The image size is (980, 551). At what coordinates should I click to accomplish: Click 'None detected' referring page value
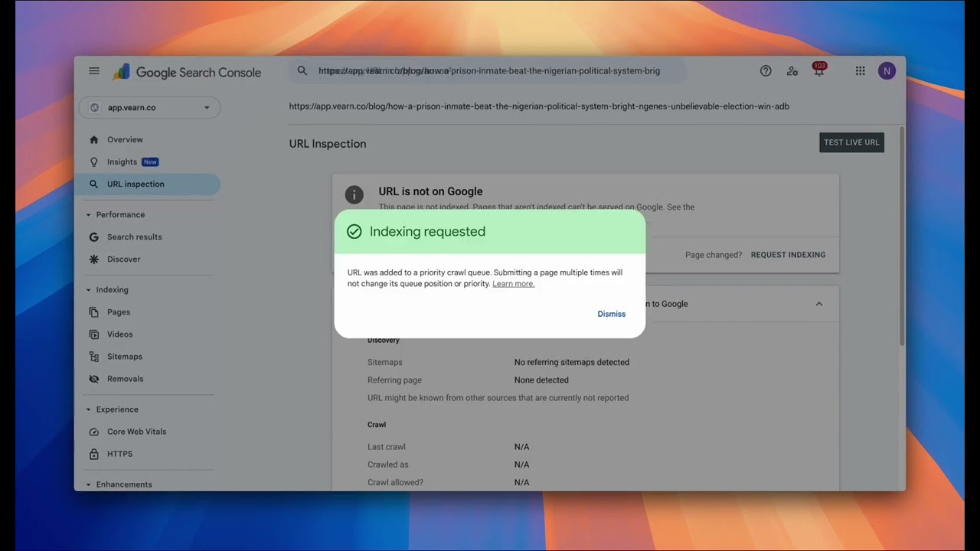click(x=541, y=380)
